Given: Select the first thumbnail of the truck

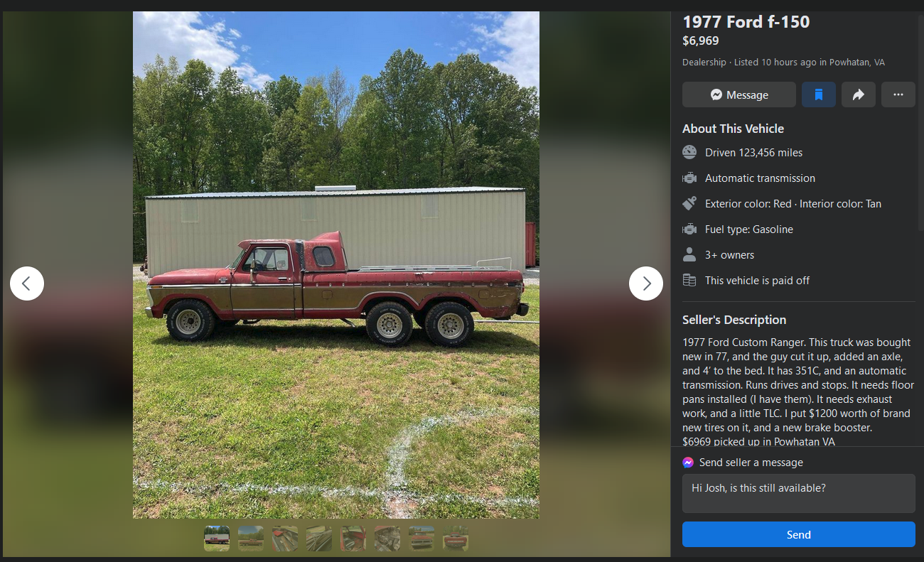Looking at the screenshot, I should (x=217, y=539).
